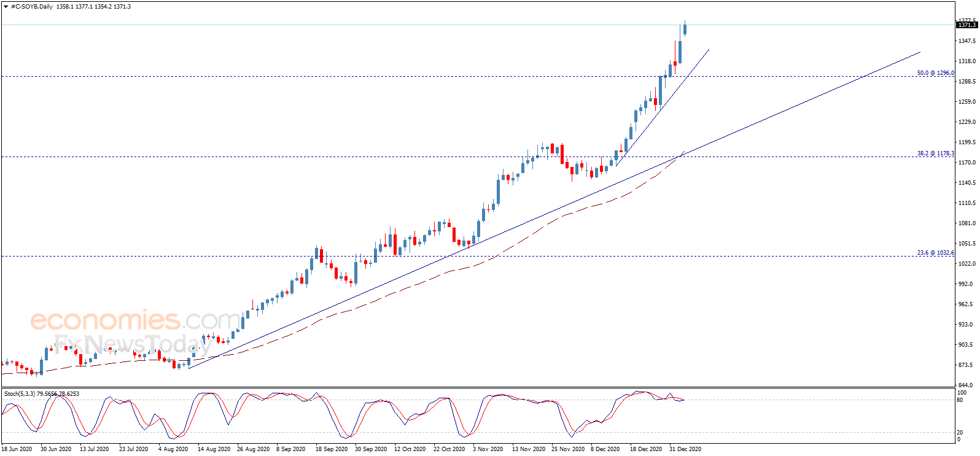Select the #C-SOYB,Daily chart title

[x=32, y=7]
